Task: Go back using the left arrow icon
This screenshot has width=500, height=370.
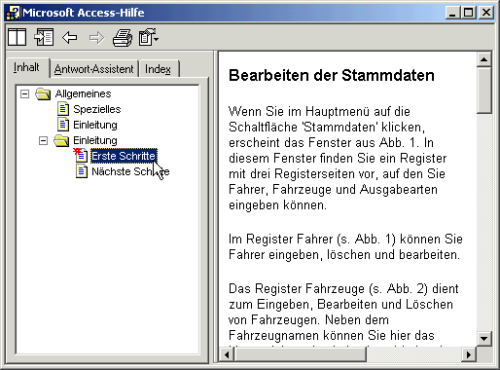Action: click(x=70, y=38)
